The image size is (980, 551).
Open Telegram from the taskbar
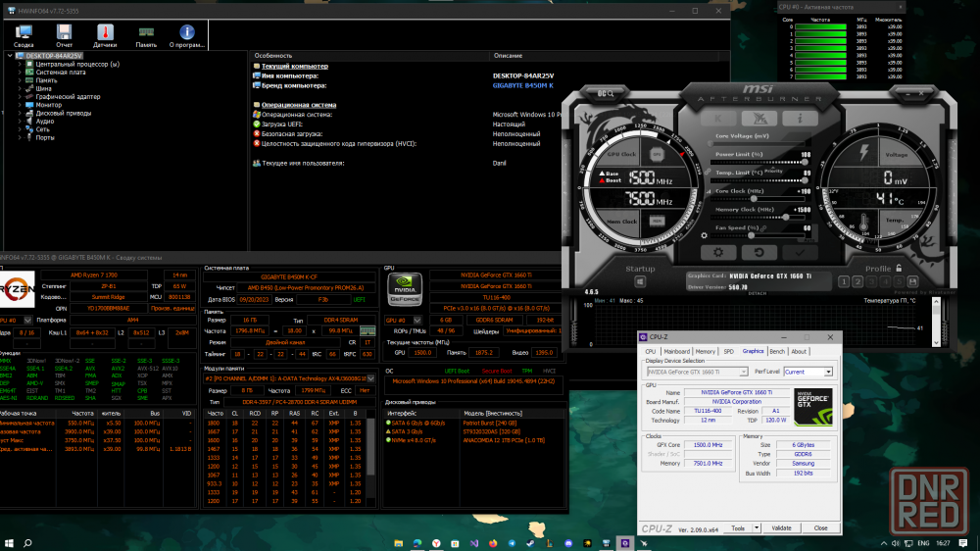tap(512, 543)
